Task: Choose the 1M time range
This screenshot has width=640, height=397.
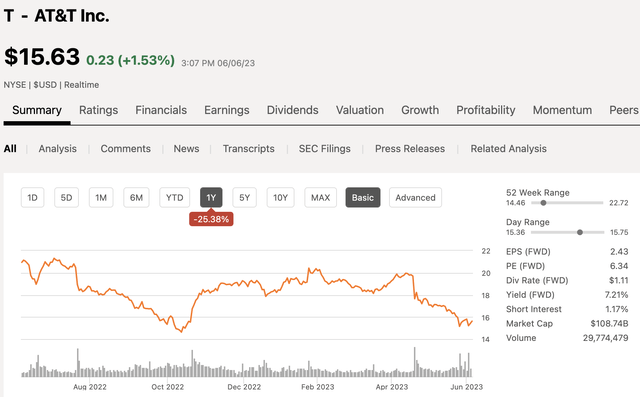Action: coord(101,197)
